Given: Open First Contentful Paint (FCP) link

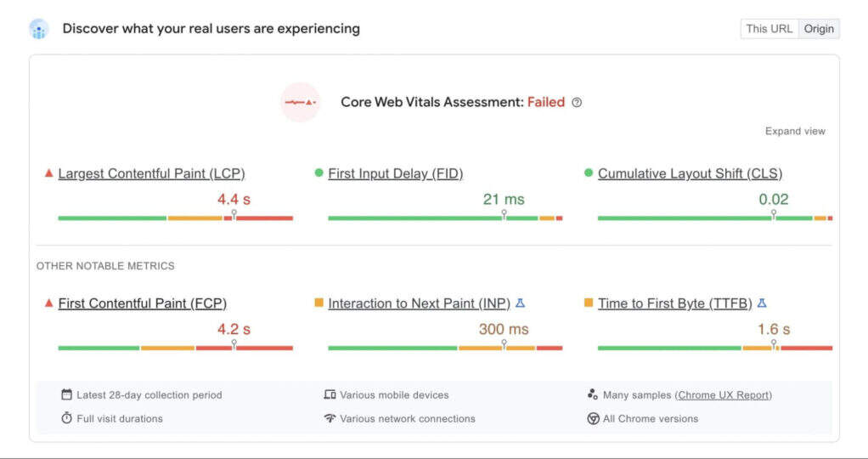Looking at the screenshot, I should pos(142,303).
